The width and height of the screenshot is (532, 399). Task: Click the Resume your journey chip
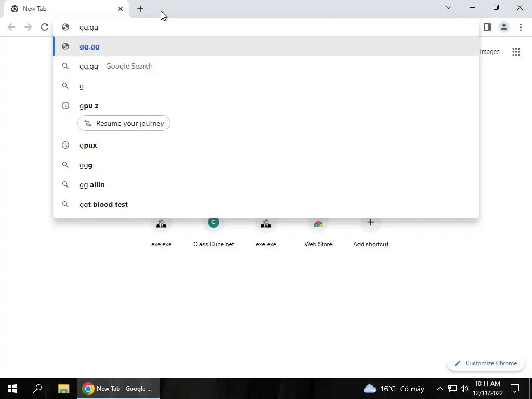point(124,123)
